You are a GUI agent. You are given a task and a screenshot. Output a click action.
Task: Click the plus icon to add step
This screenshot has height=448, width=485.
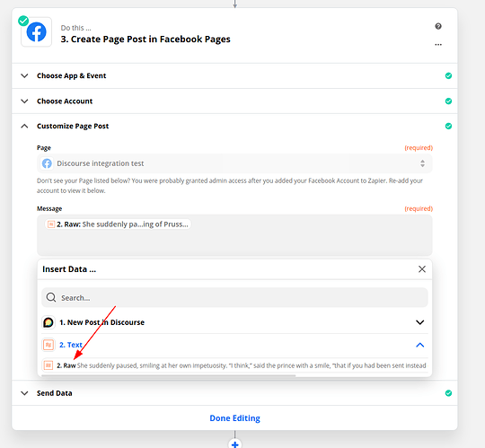point(234,444)
